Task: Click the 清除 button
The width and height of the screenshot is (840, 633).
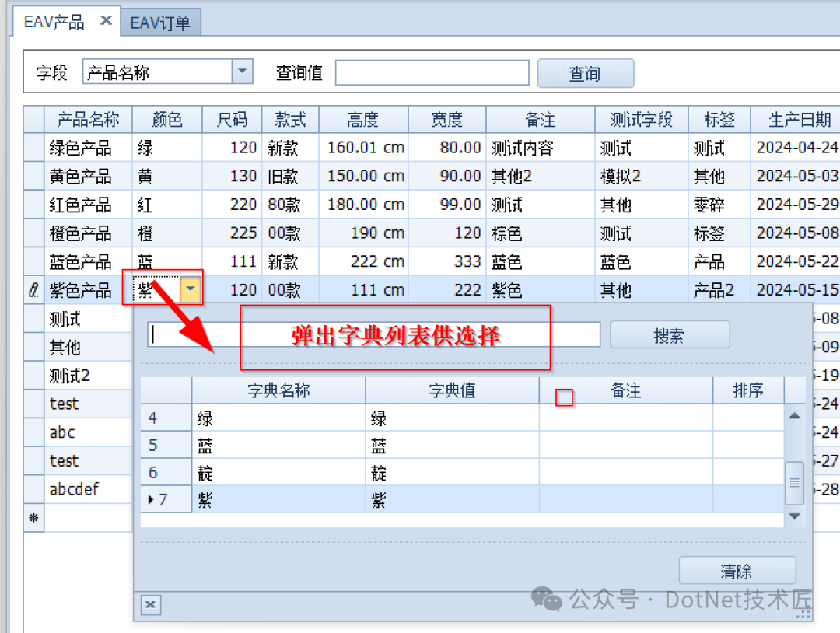Action: click(737, 571)
